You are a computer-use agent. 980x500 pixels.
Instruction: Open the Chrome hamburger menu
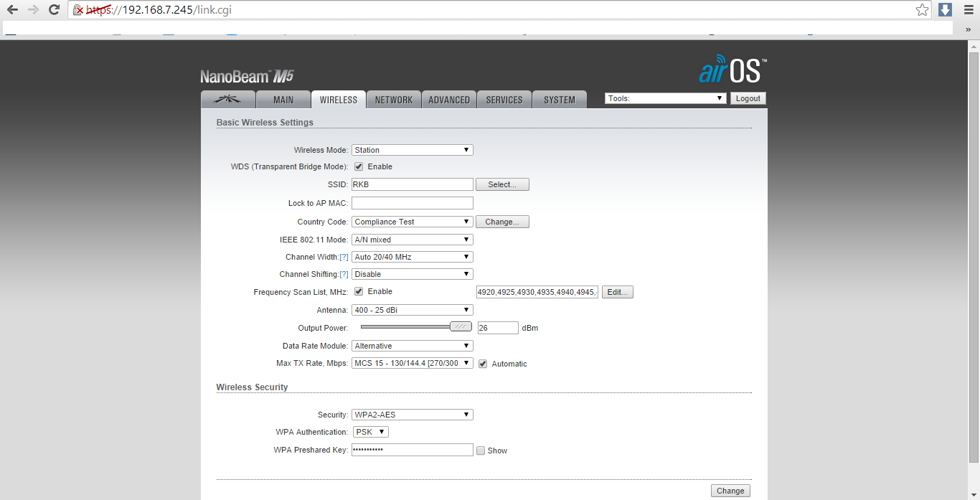coord(968,10)
